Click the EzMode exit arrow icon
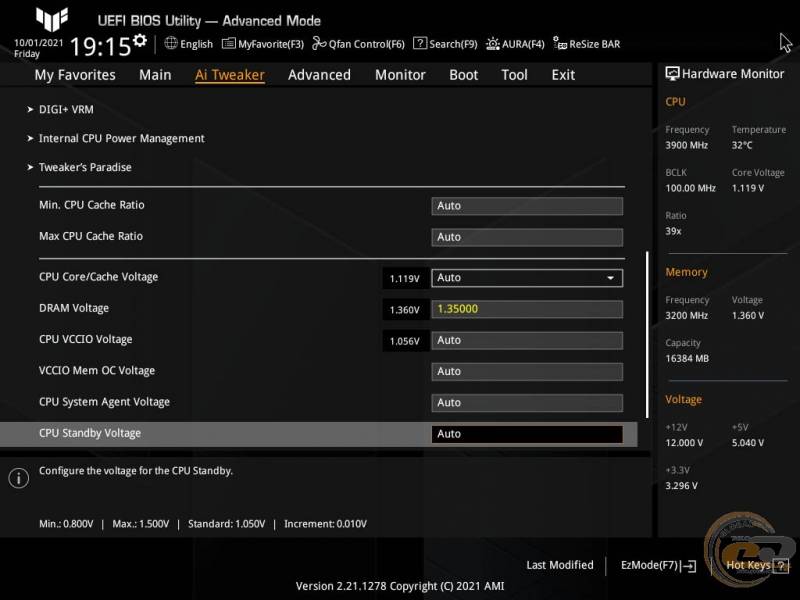The height and width of the screenshot is (600, 800). click(688, 566)
